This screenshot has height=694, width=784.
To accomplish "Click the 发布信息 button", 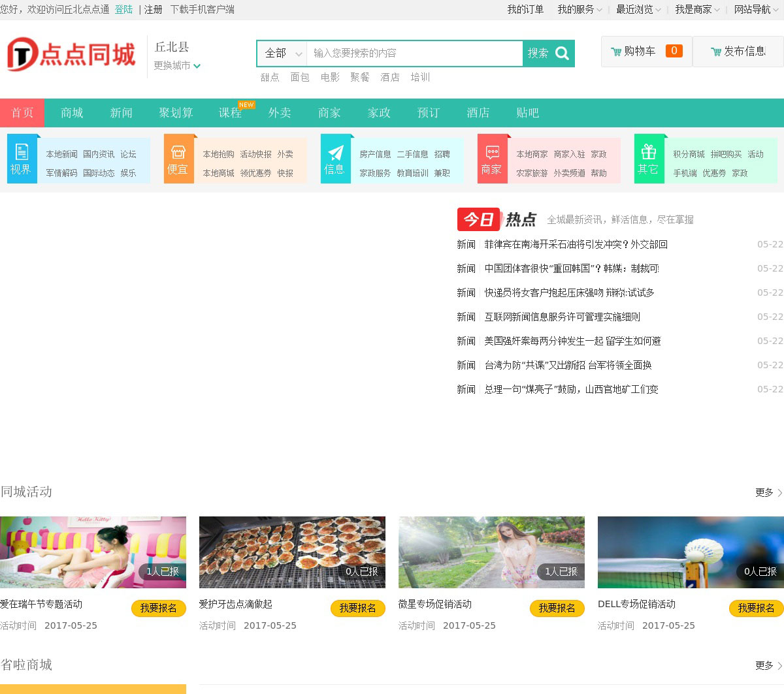I will point(738,52).
